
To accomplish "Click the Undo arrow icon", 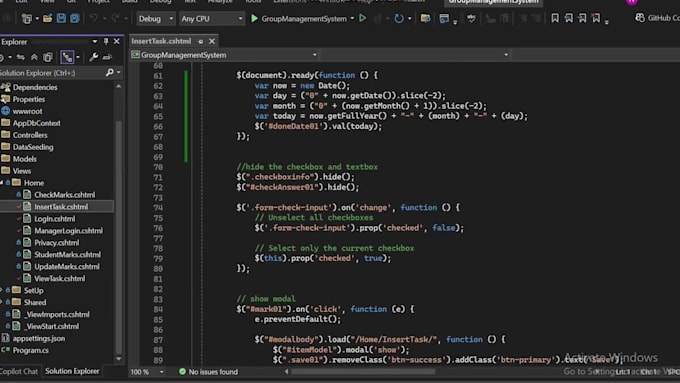I will click(x=93, y=18).
